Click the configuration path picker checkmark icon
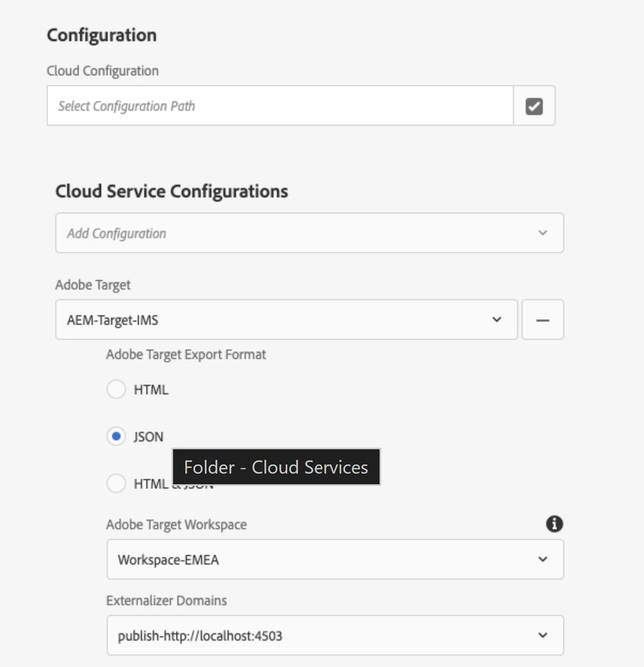This screenshot has width=644, height=667. click(534, 106)
